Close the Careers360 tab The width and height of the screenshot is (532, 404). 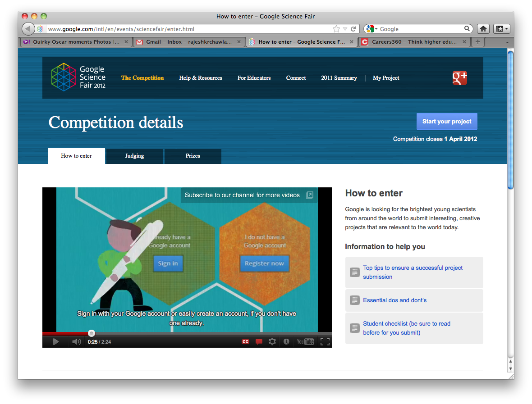click(x=464, y=42)
